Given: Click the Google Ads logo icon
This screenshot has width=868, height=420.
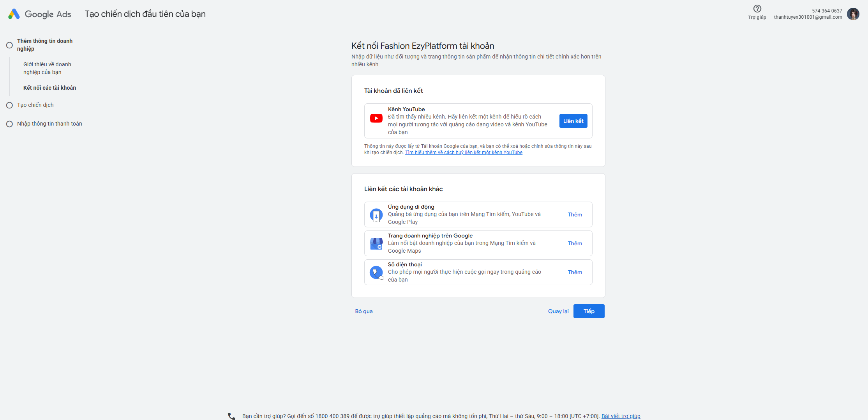Looking at the screenshot, I should tap(14, 14).
